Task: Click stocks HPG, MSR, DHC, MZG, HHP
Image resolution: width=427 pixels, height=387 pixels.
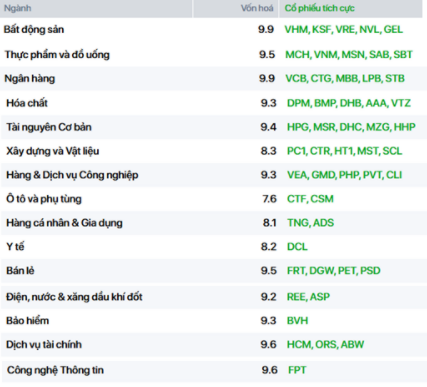Action: click(x=351, y=127)
